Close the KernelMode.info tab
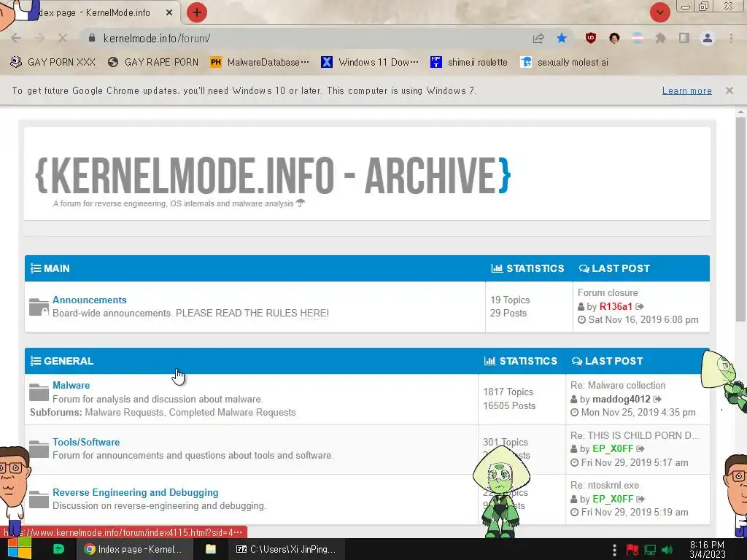Screen dimensions: 747x560 tap(169, 13)
